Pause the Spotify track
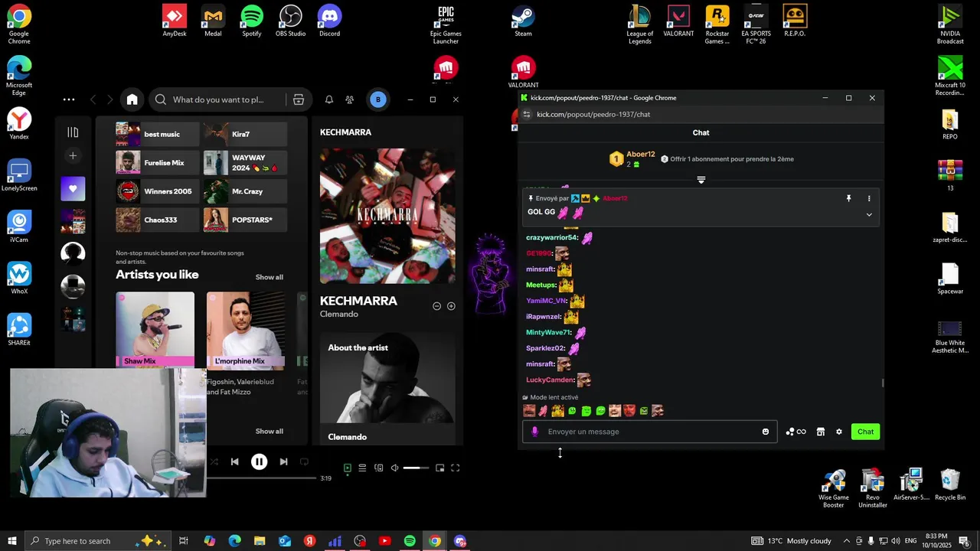 point(259,461)
